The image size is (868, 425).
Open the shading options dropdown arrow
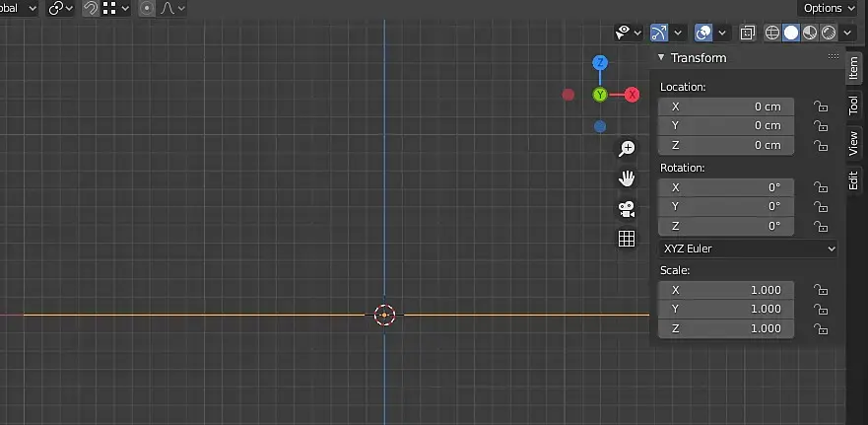point(847,34)
